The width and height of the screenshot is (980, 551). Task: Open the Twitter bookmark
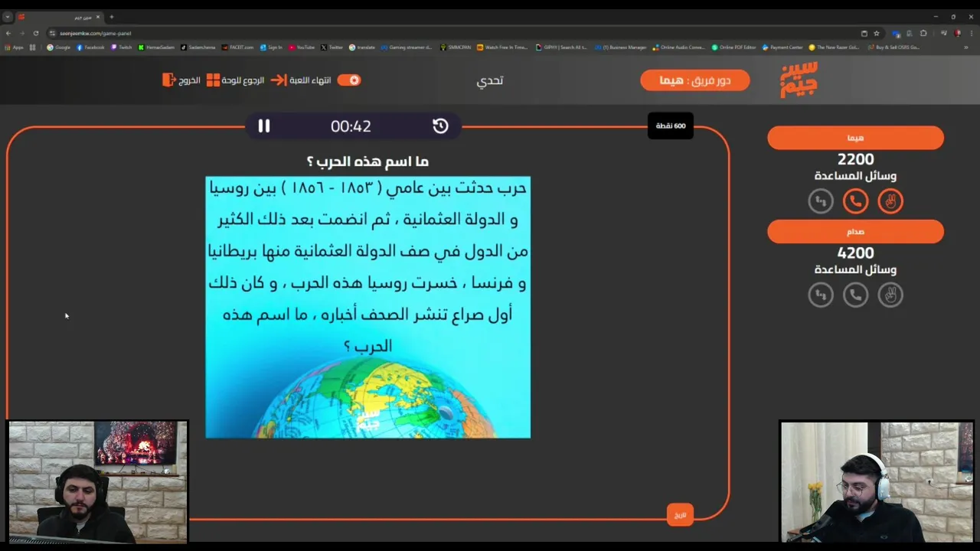(x=332, y=47)
